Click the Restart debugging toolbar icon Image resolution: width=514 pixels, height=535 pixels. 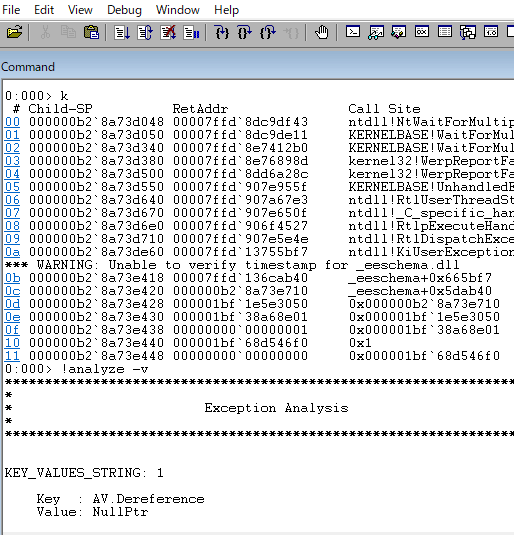coord(145,33)
